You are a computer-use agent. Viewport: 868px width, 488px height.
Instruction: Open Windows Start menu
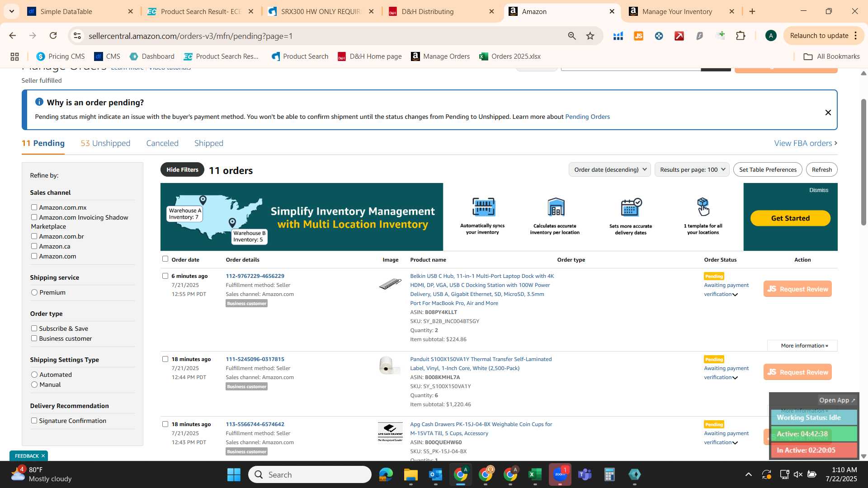pyautogui.click(x=234, y=474)
